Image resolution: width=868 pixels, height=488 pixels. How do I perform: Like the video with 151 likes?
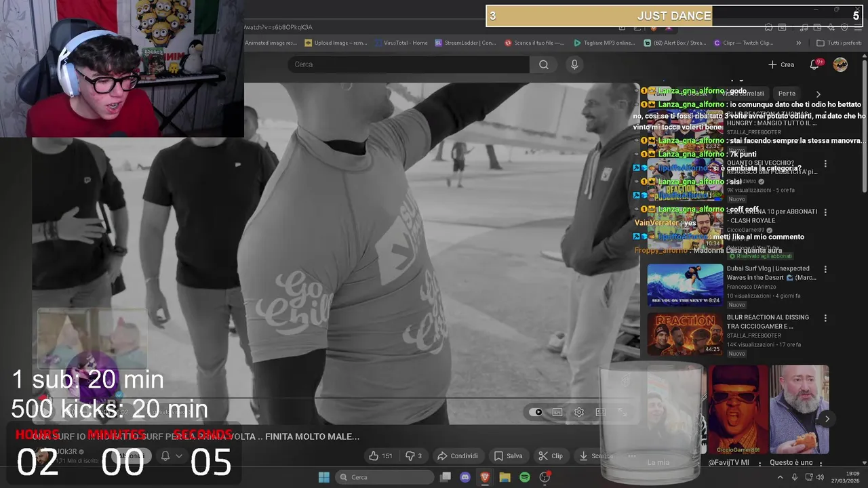[x=381, y=456]
